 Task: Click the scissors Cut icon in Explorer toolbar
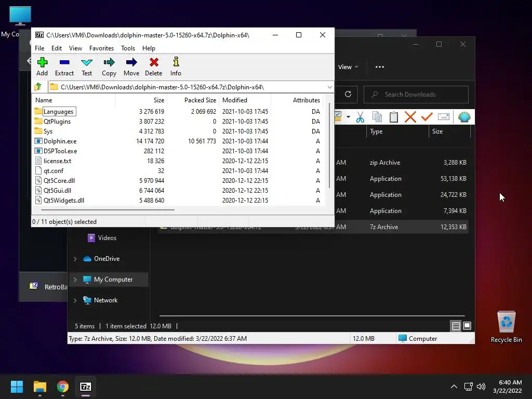pyautogui.click(x=360, y=117)
